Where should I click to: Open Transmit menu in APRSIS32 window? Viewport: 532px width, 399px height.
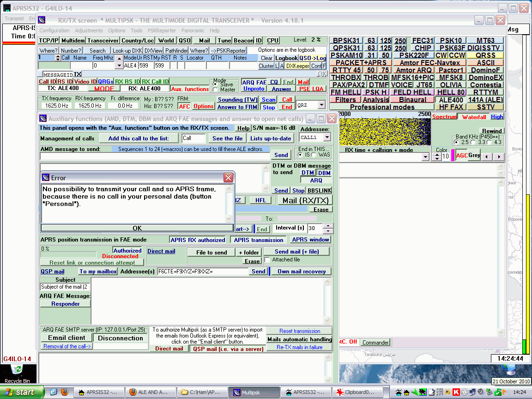coord(14,18)
